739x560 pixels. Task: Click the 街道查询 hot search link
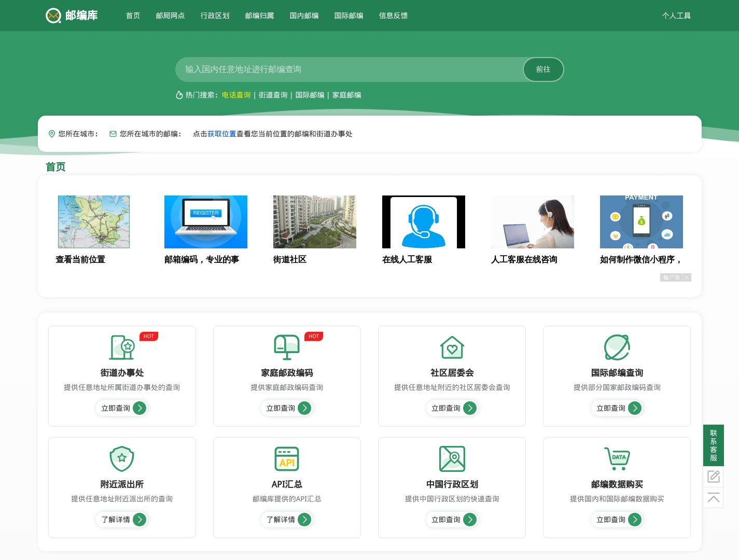coord(273,95)
